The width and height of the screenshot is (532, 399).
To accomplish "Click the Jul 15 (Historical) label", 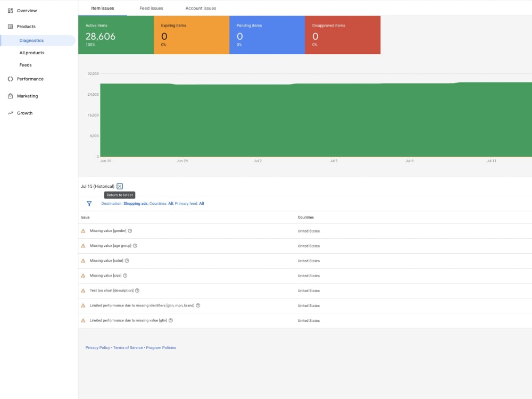I will point(97,186).
